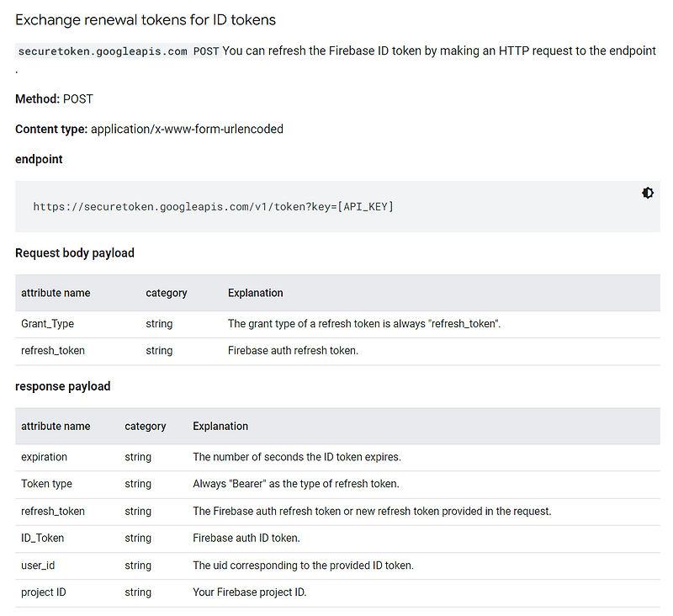Click the 'attribute name' header in request table

pyautogui.click(x=56, y=293)
